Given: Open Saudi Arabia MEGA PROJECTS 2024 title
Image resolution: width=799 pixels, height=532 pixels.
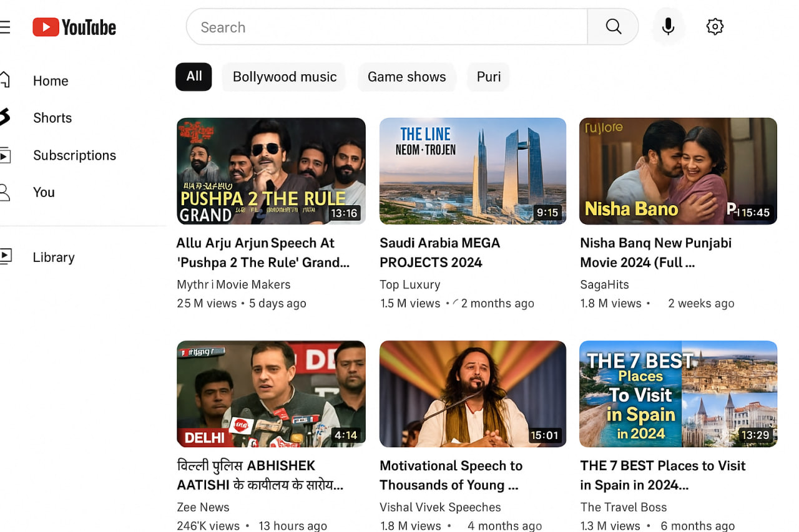Looking at the screenshot, I should [440, 253].
